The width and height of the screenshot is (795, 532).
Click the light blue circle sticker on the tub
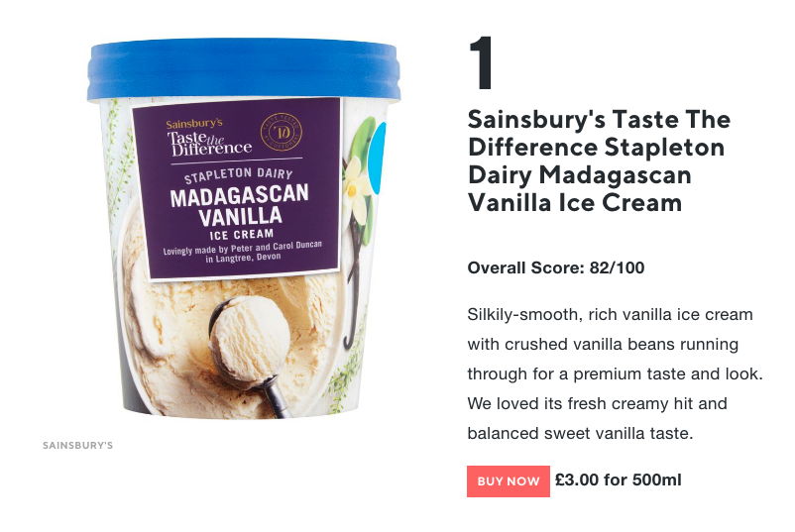point(378,159)
